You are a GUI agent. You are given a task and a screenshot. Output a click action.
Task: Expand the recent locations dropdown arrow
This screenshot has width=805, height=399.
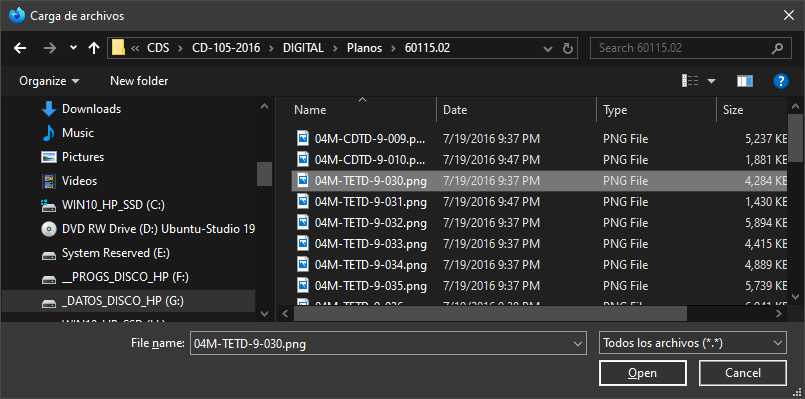click(x=73, y=48)
